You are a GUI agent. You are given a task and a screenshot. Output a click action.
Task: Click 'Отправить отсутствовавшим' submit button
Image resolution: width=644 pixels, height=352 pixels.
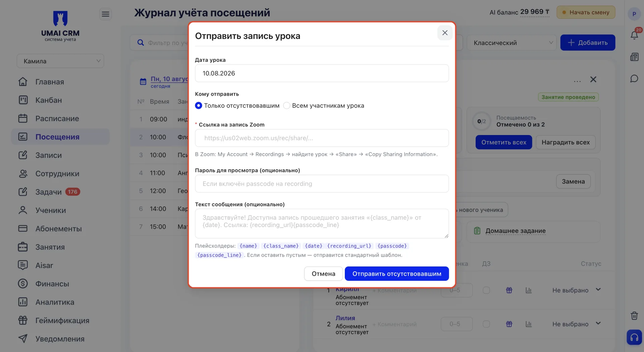tap(397, 274)
